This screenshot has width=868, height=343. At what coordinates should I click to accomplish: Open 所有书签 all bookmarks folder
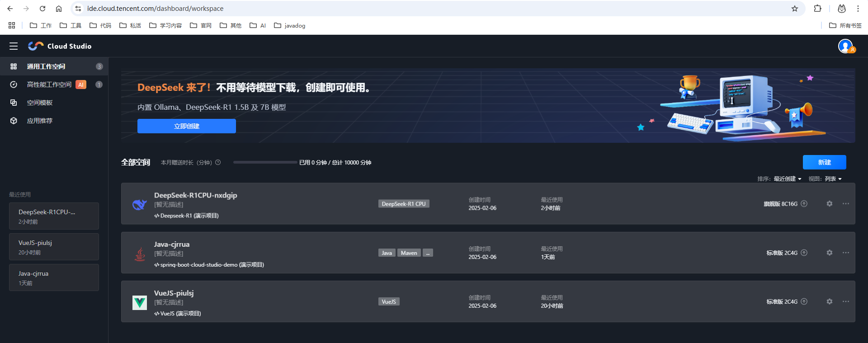(845, 25)
